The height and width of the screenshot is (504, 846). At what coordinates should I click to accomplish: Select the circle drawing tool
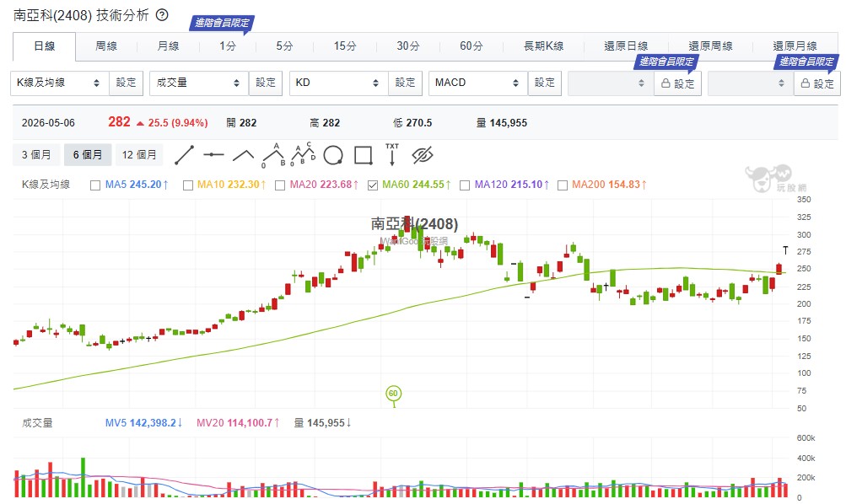point(333,155)
